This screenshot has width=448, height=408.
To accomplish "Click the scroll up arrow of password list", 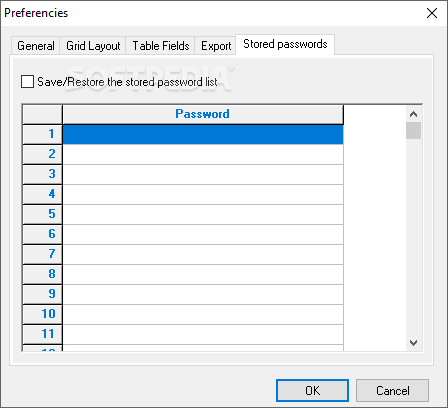I will tap(413, 114).
